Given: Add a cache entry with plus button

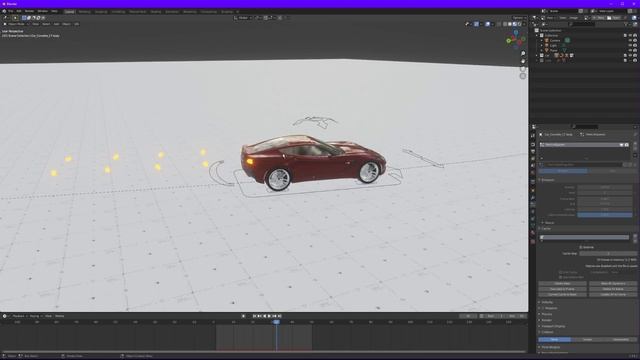Looking at the screenshot, I should (x=635, y=236).
